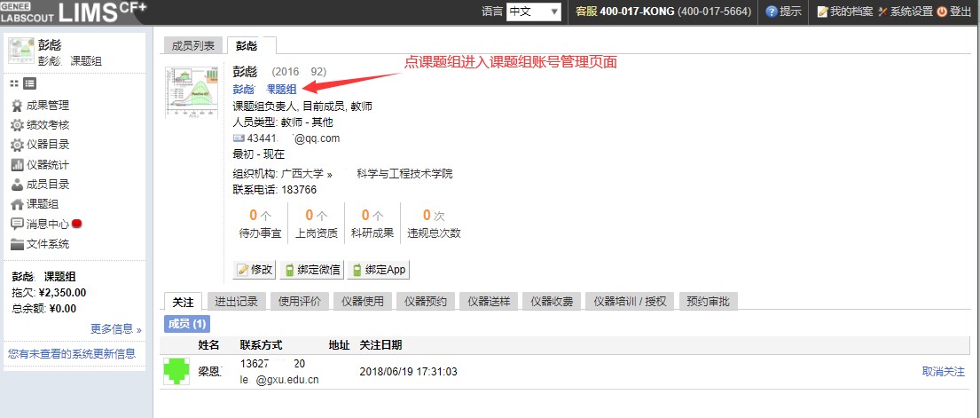
Task: Click the 提示 help icon
Action: tap(783, 12)
